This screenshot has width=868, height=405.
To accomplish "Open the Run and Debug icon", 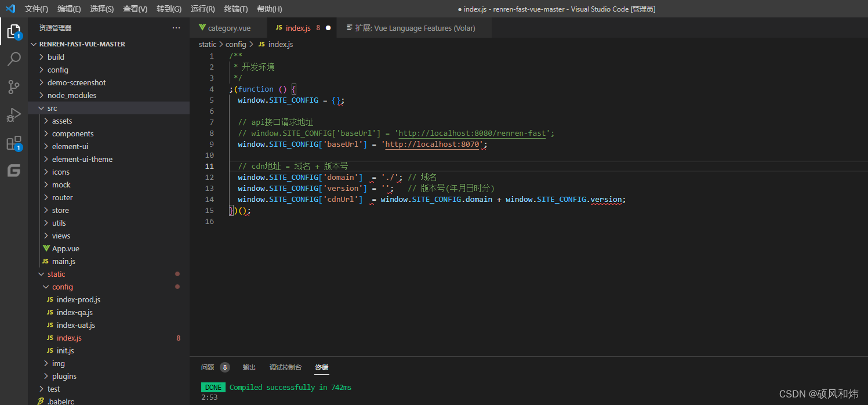I will pyautogui.click(x=14, y=115).
